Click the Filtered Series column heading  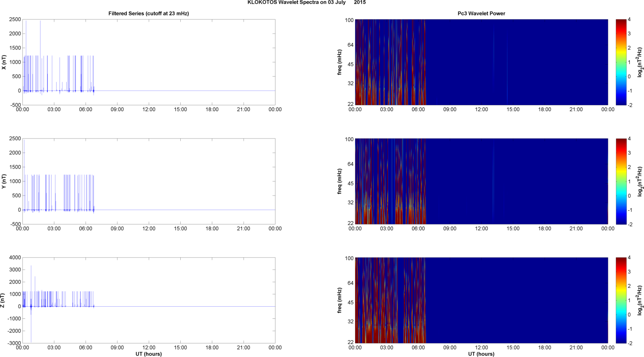point(148,13)
